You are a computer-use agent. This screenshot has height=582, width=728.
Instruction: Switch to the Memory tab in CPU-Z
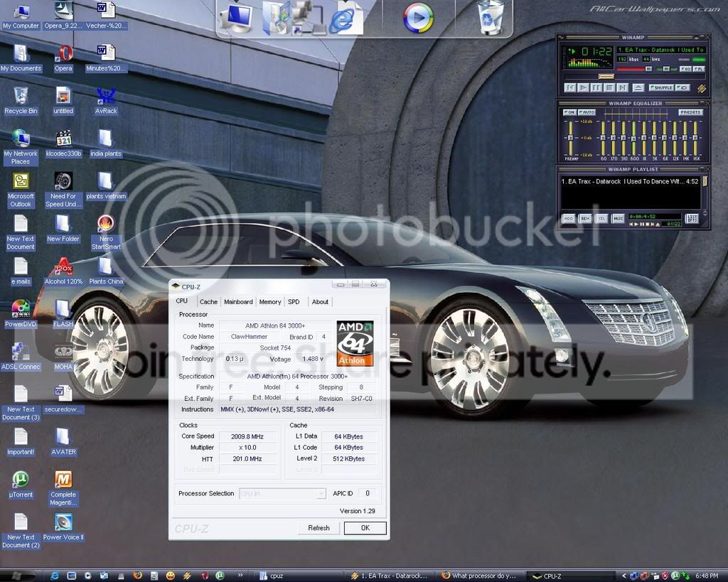point(269,302)
